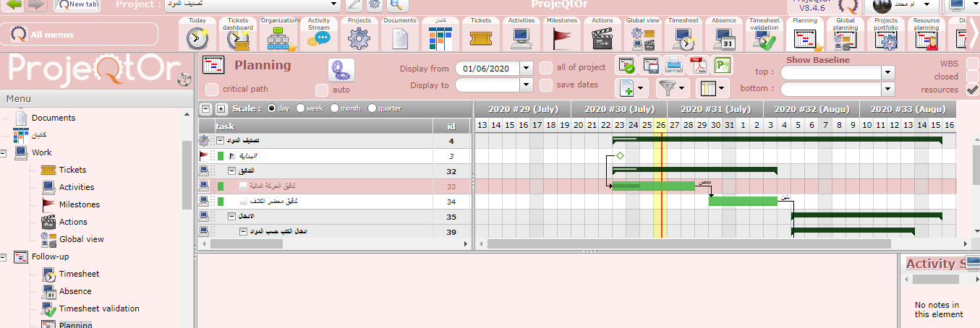Image resolution: width=980 pixels, height=328 pixels.
Task: Open Milestones in the side menu
Action: [80, 204]
